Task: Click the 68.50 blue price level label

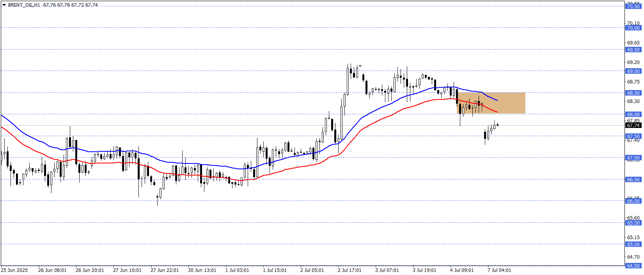Action: pyautogui.click(x=633, y=93)
